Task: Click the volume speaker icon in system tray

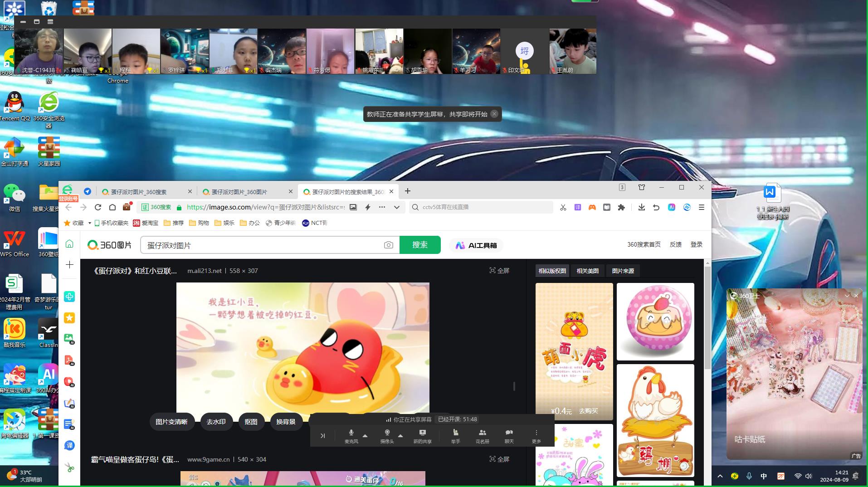Action: (809, 476)
